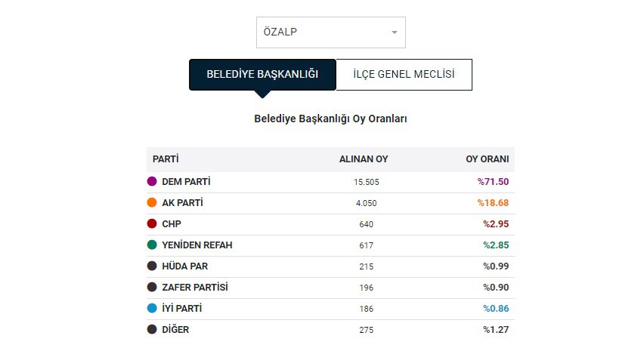Click the purple DEM PARTİ color dot
The width and height of the screenshot is (644, 351).
pyautogui.click(x=152, y=182)
